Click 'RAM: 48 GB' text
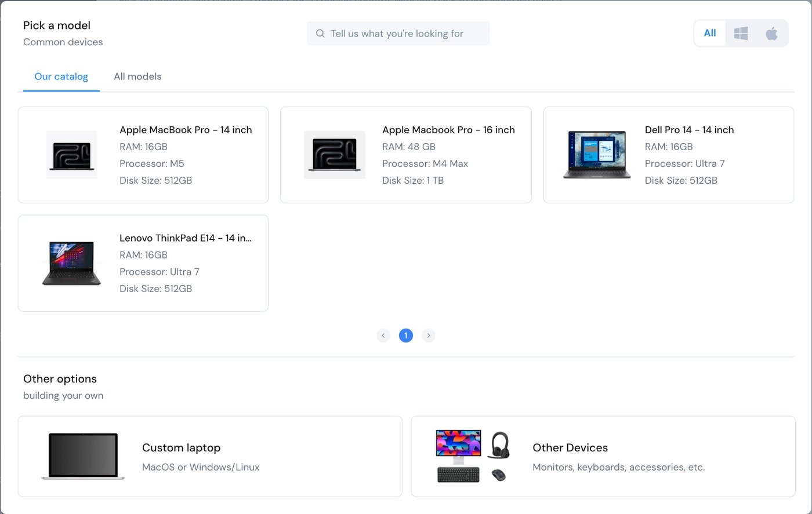 click(409, 147)
